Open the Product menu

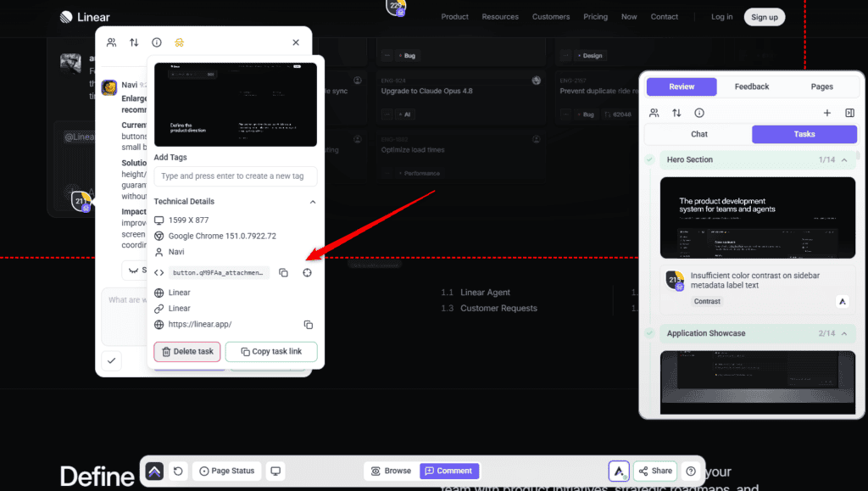[454, 17]
